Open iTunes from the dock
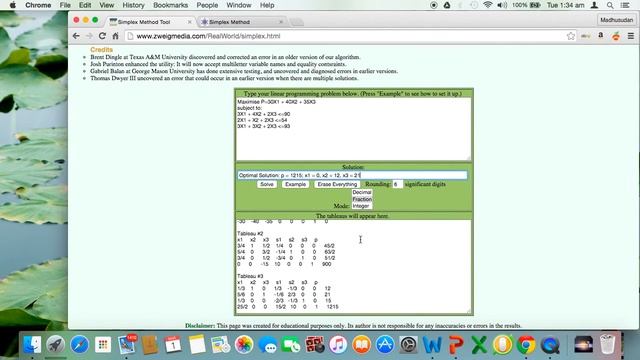The width and height of the screenshot is (640, 360). 338,344
